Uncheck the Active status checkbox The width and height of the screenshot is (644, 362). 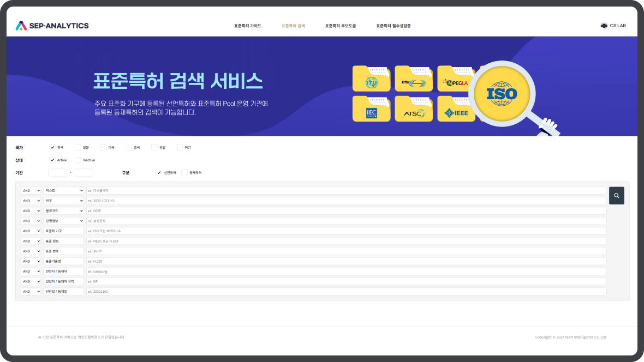click(52, 160)
